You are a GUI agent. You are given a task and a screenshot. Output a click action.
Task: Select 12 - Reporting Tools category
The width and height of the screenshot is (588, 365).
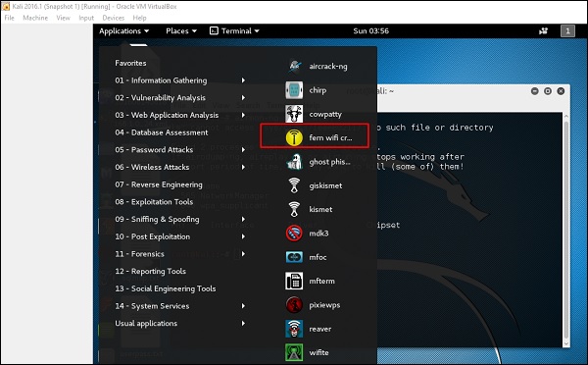[150, 271]
